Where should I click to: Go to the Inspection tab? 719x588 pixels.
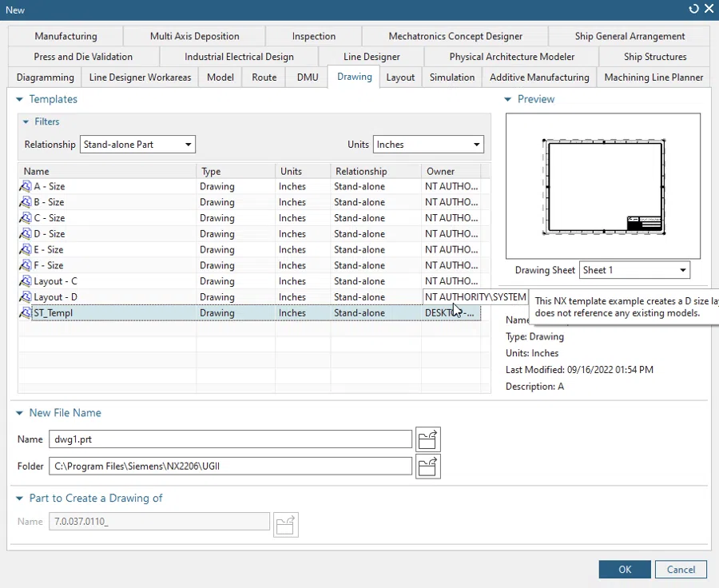(x=314, y=36)
